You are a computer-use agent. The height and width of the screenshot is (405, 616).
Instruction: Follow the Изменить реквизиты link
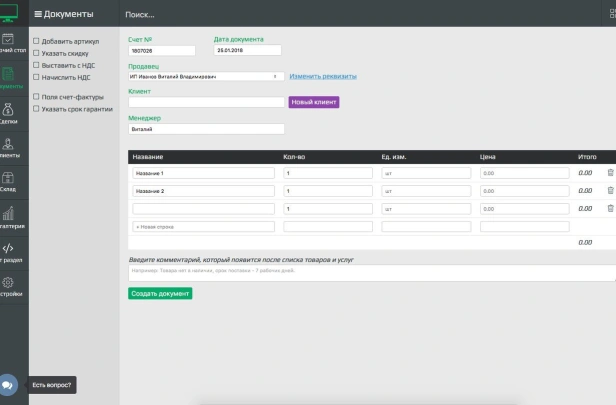pyautogui.click(x=323, y=76)
